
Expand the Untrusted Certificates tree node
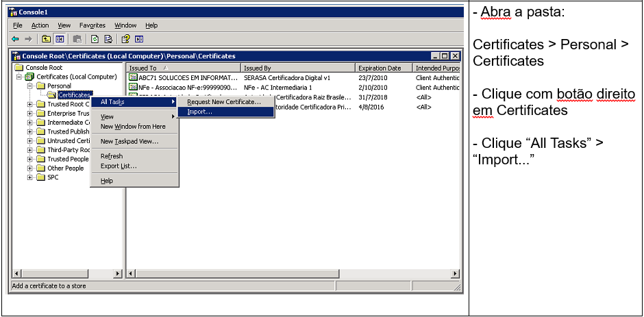pos(29,141)
